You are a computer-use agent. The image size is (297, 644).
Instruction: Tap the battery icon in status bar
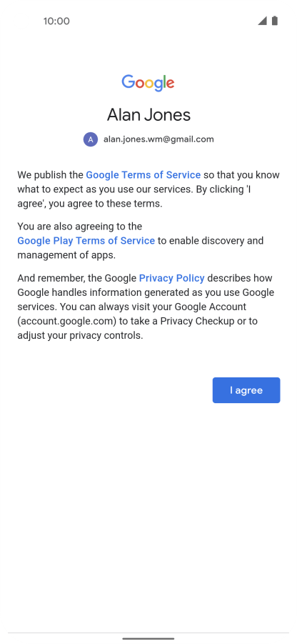[275, 21]
